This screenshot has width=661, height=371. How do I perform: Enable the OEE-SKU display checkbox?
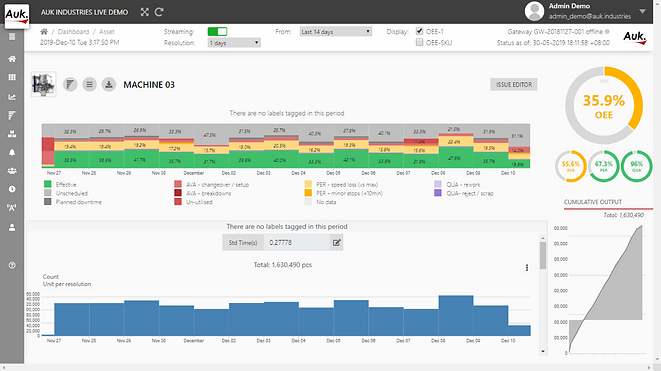pos(419,42)
